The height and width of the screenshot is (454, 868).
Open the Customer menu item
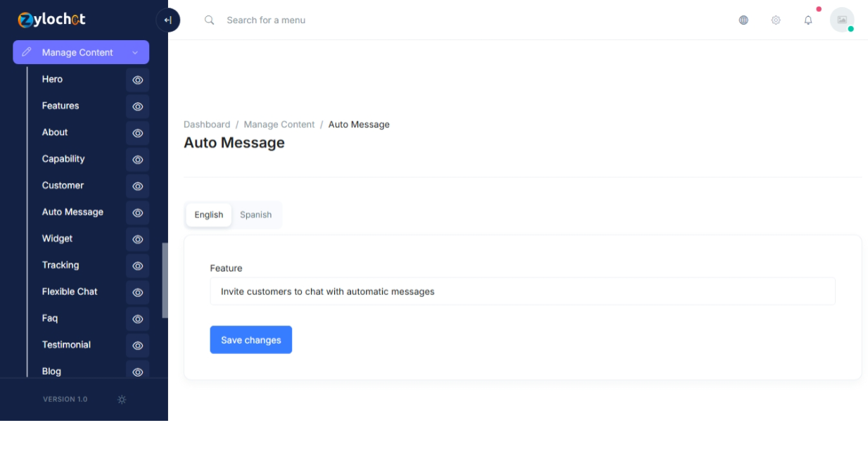coord(63,185)
